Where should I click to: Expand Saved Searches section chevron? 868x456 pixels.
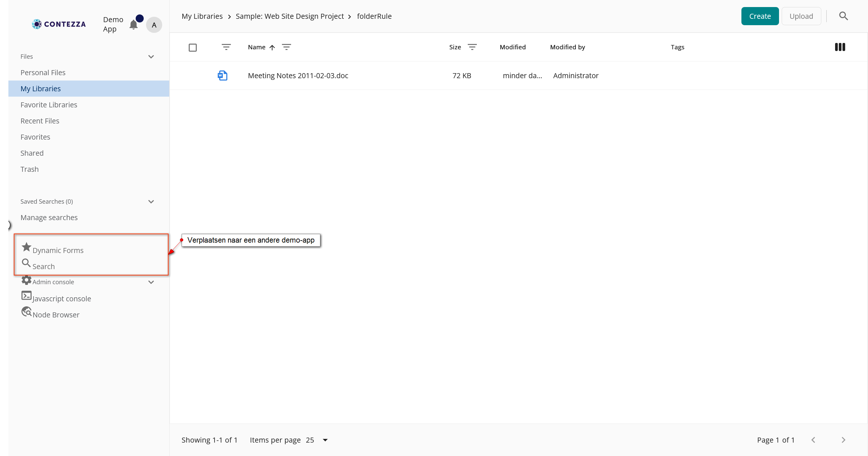tap(151, 201)
